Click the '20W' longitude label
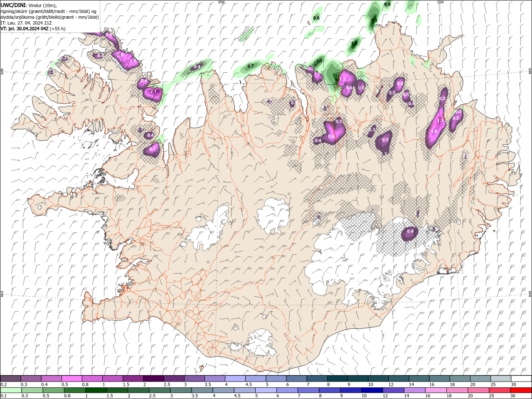 [221, 2]
